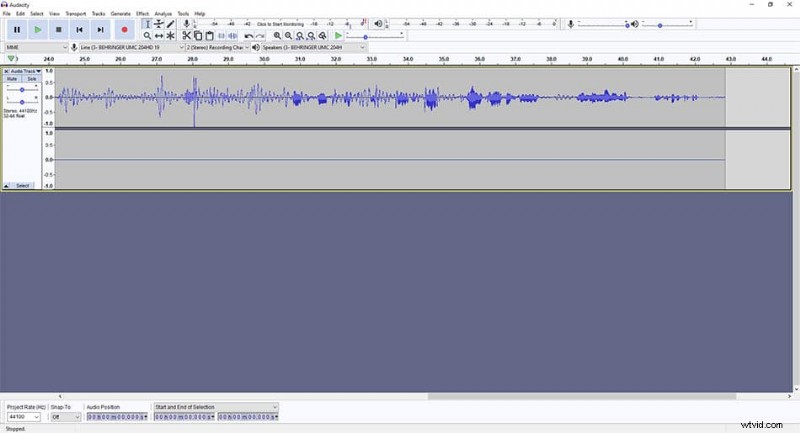
Task: Open the Help menu
Action: (x=200, y=14)
